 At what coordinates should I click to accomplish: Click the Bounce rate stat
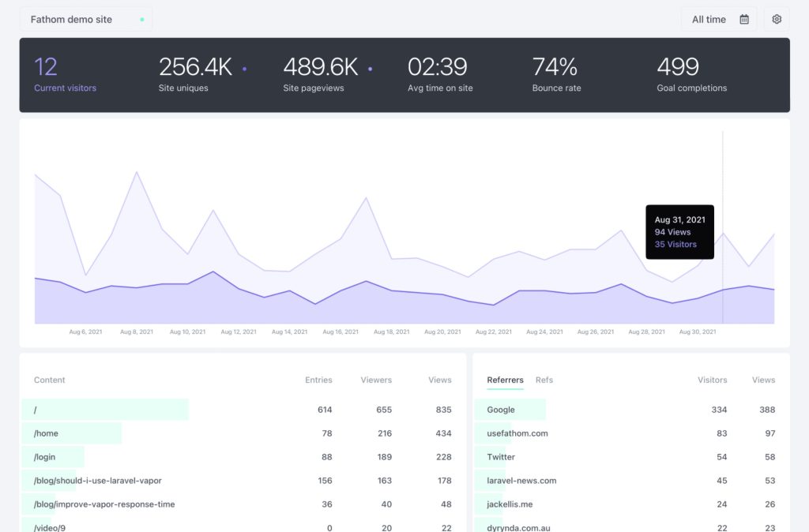click(556, 75)
